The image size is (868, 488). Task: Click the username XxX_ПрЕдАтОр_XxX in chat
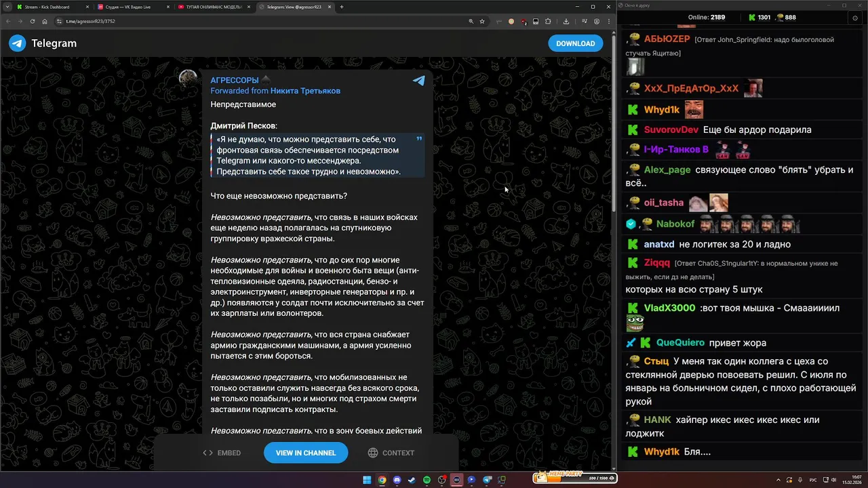tap(691, 89)
